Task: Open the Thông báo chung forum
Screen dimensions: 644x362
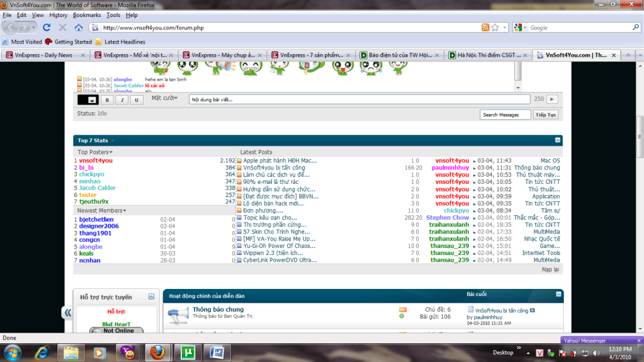Action: [x=218, y=309]
